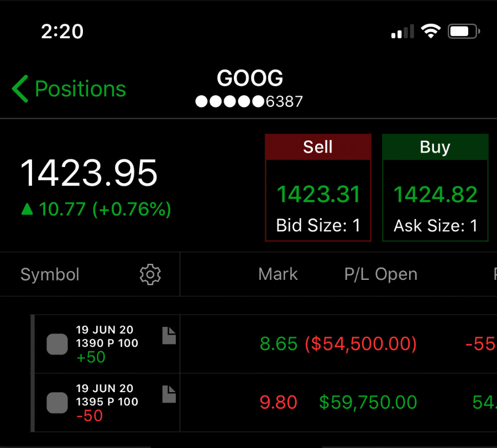The image size is (497, 448).
Task: Open the 19 JUN 20 1395 P row
Action: (x=264, y=403)
